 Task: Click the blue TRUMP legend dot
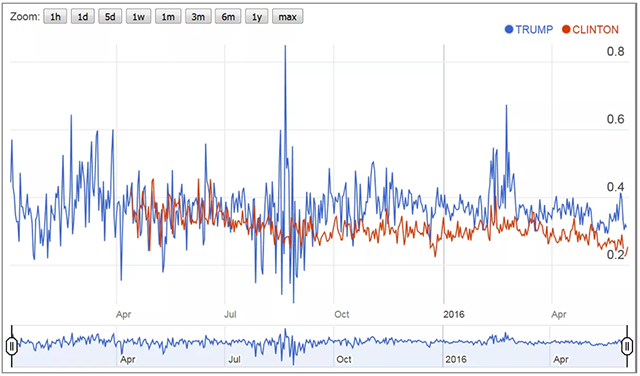point(509,29)
